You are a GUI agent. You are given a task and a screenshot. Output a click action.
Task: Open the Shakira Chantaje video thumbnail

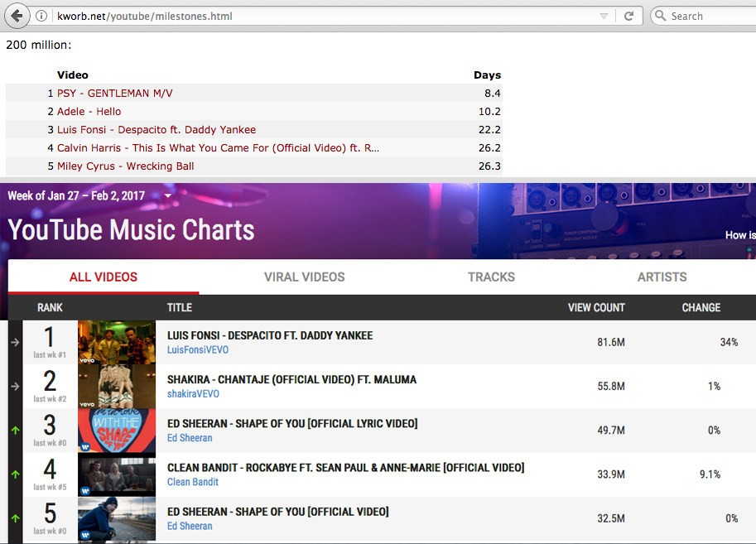(x=117, y=387)
